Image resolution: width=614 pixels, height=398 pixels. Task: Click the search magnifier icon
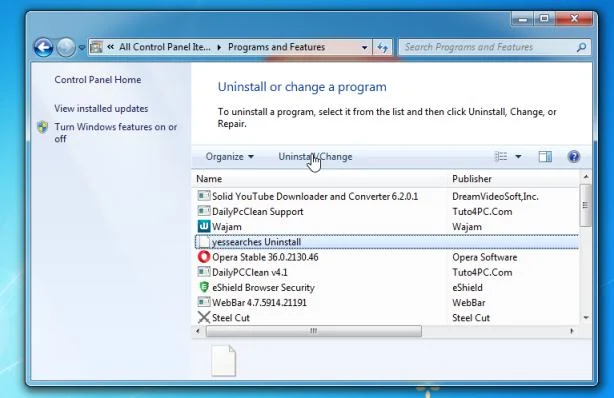click(x=581, y=47)
